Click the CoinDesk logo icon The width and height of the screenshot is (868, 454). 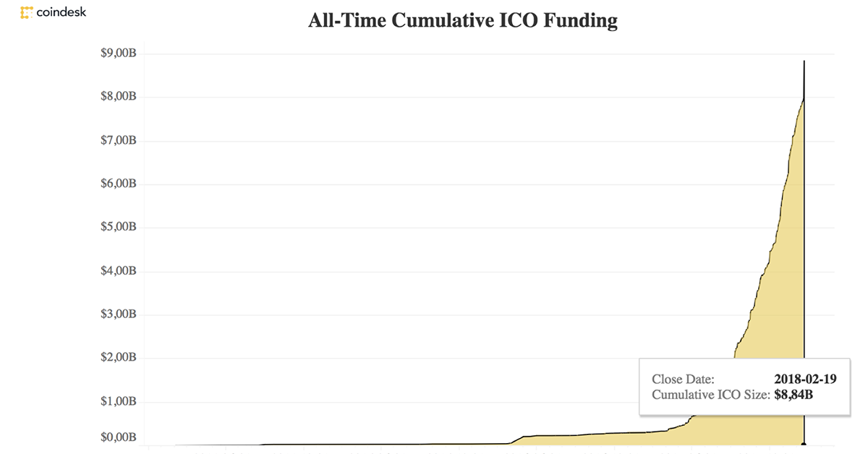27,12
